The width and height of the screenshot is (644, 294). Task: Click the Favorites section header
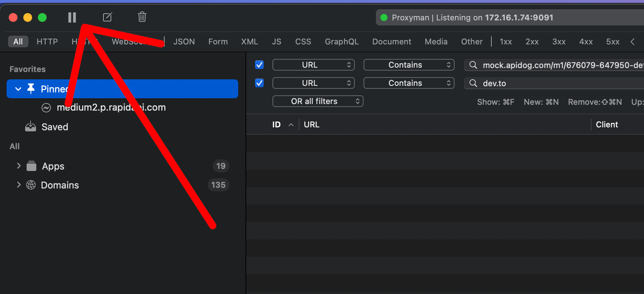pyautogui.click(x=28, y=69)
